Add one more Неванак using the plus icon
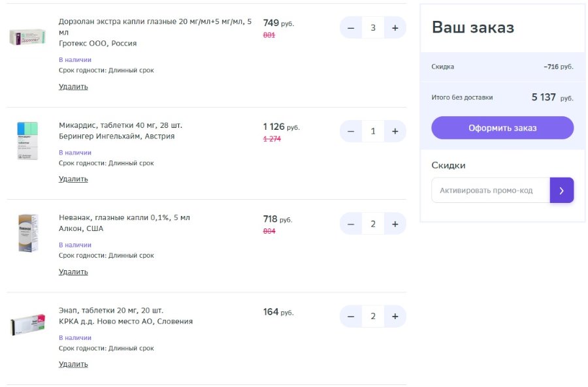588x387 pixels. (395, 224)
